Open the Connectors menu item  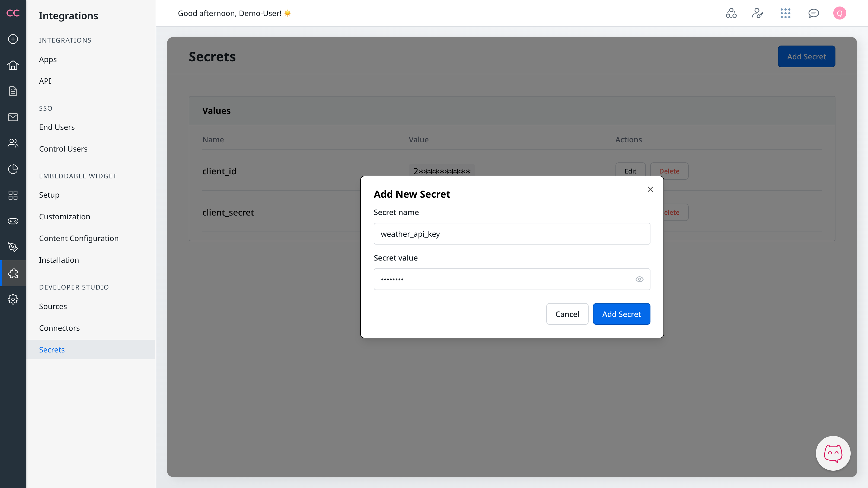click(x=59, y=328)
